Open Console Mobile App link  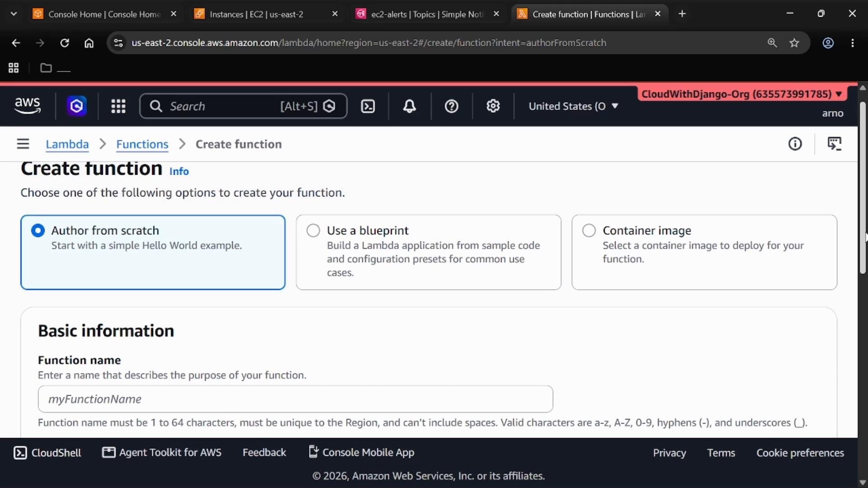tap(361, 453)
